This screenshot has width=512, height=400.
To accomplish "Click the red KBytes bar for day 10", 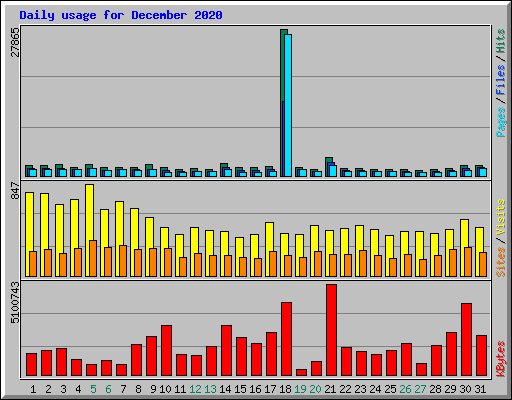I will (x=166, y=351).
